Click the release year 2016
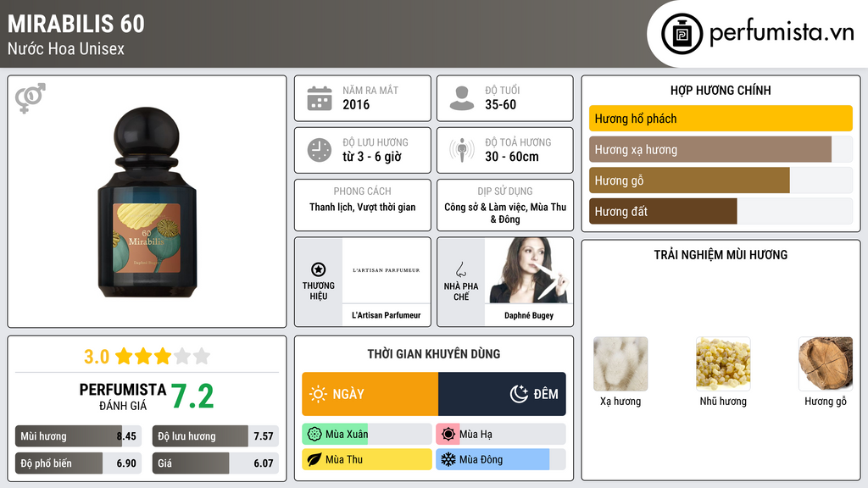This screenshot has height=488, width=868. 356,104
